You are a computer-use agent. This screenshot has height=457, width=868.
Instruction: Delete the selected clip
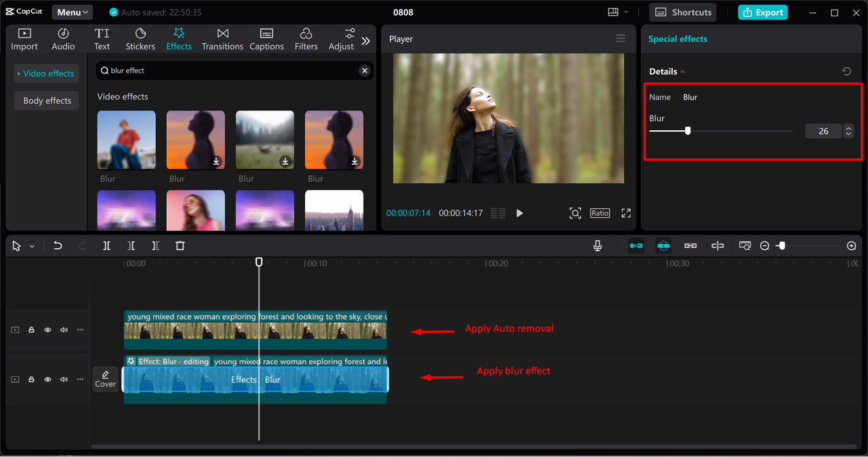(180, 245)
